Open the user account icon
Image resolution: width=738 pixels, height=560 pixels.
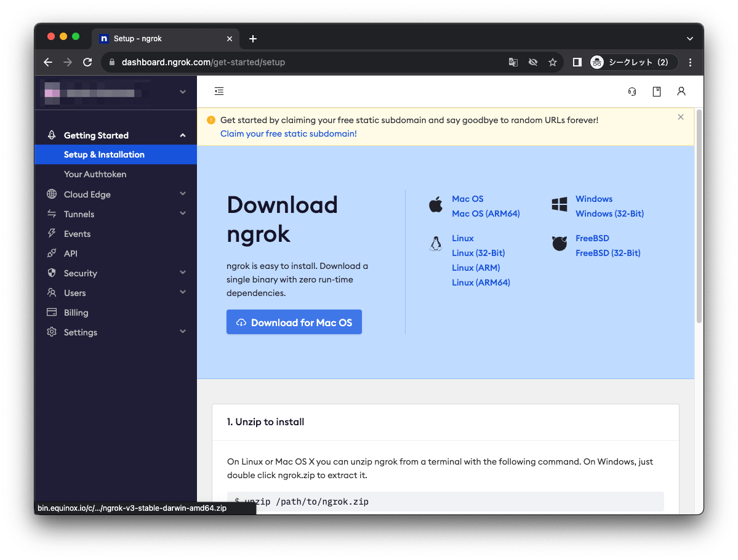pyautogui.click(x=681, y=91)
